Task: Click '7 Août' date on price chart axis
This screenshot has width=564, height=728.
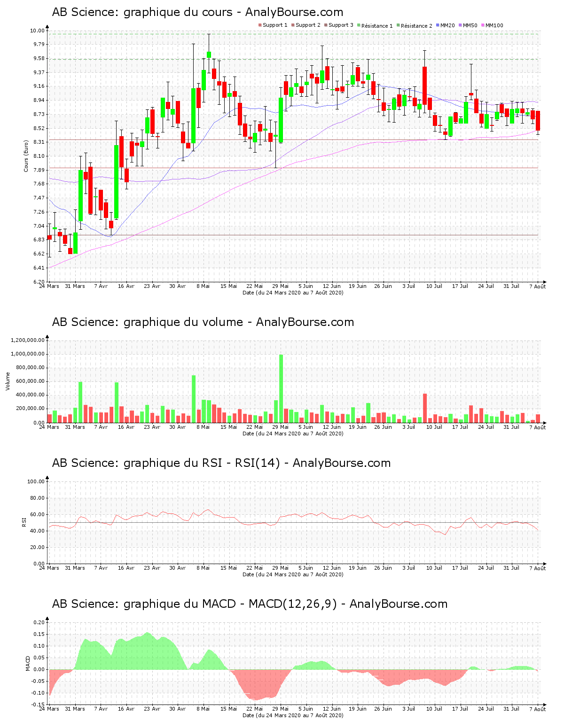Action: click(538, 286)
